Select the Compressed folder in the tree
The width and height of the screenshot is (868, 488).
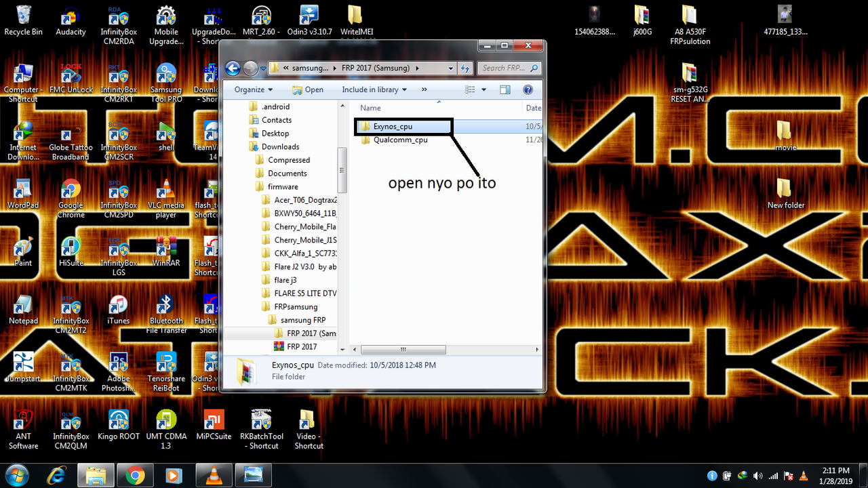(x=288, y=161)
